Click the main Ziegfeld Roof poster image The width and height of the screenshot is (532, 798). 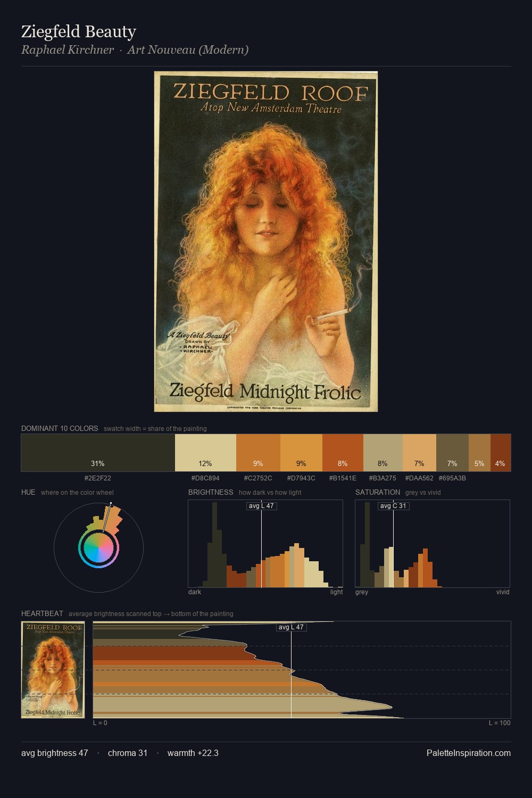point(266,242)
